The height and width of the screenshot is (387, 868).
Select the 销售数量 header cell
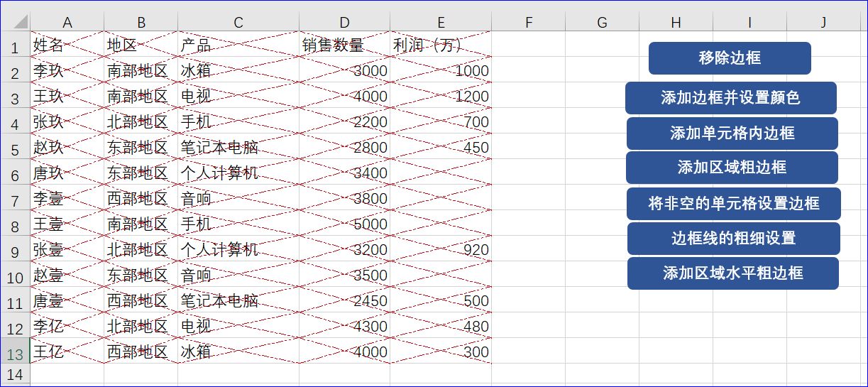coord(345,45)
